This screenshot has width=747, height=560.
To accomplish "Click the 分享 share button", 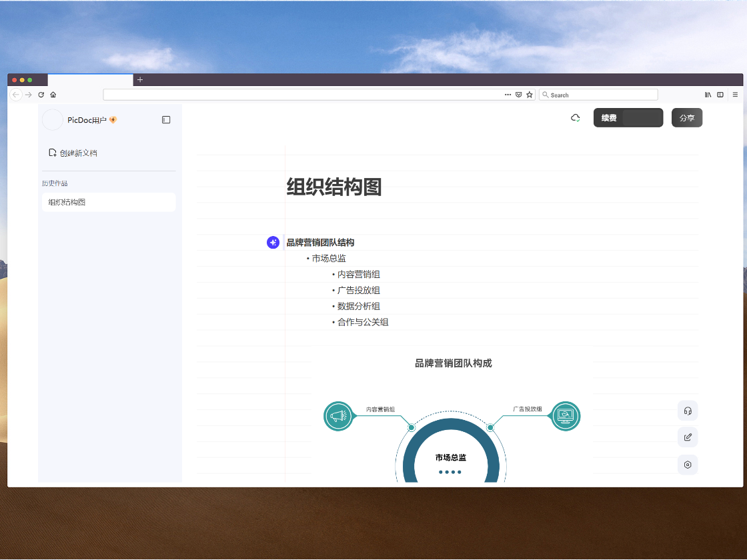I will [x=687, y=117].
